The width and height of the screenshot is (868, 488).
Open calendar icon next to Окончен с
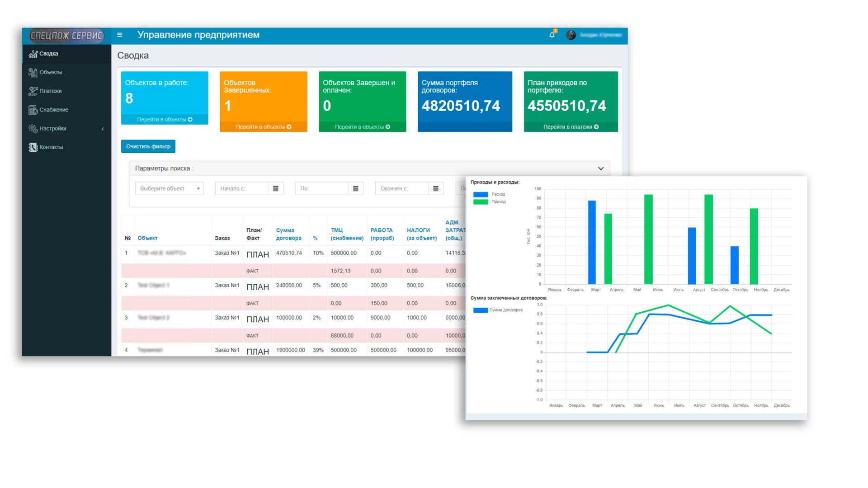(436, 188)
